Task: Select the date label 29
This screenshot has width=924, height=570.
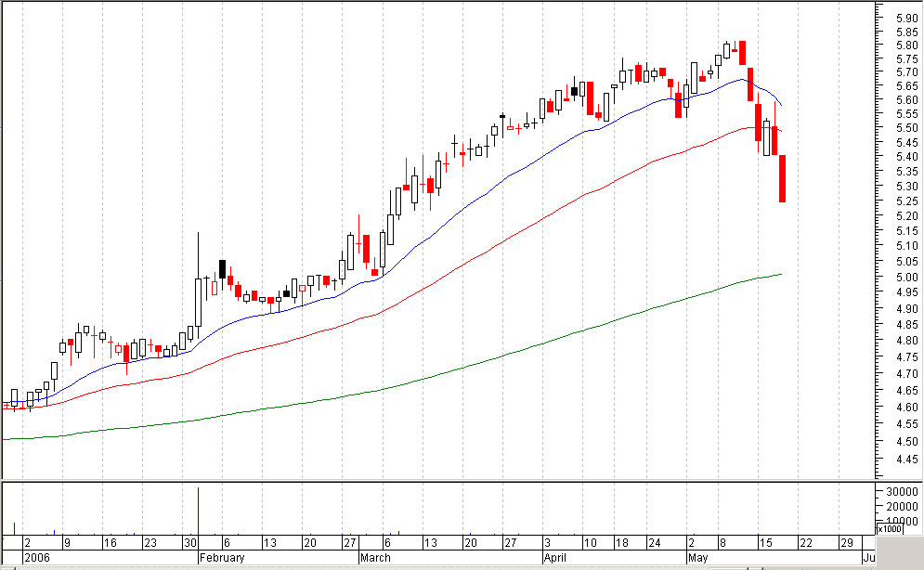Action: tap(846, 543)
